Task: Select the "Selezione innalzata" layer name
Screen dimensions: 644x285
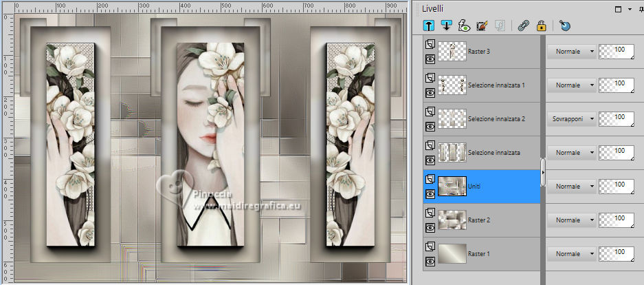Action: [x=494, y=153]
